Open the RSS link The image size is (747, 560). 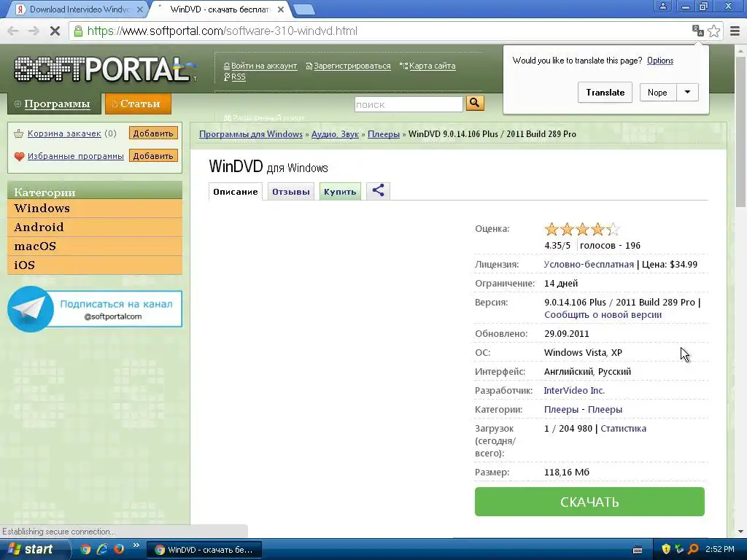click(239, 77)
